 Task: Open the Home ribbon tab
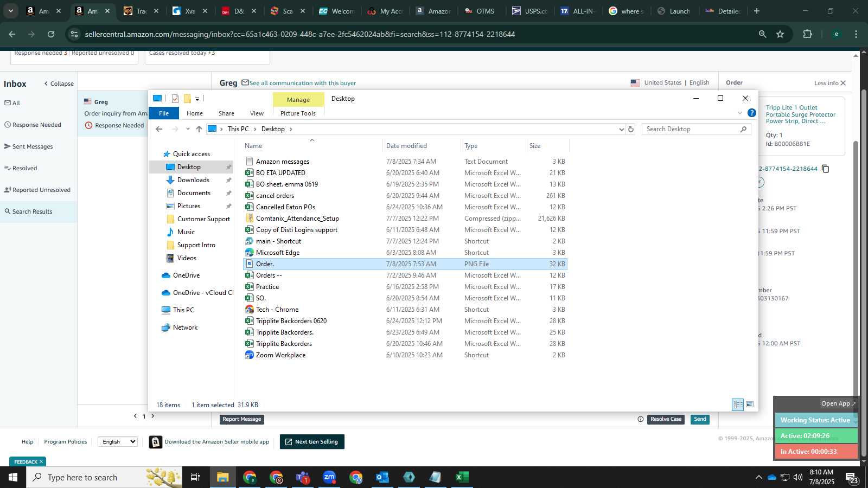pos(195,113)
